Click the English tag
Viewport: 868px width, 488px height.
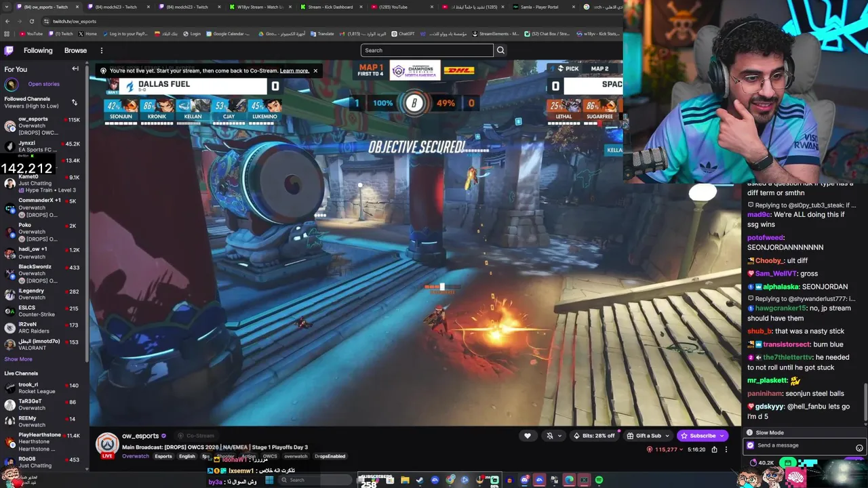[187, 456]
